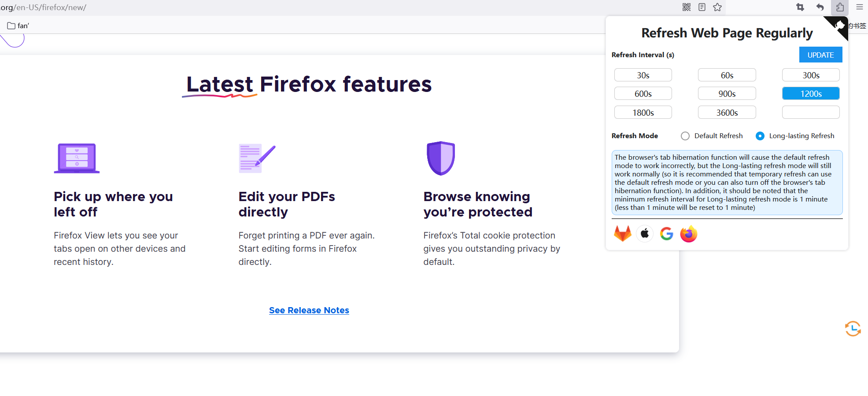Image resolution: width=868 pixels, height=396 pixels.
Task: Set refresh interval to 30s
Action: point(643,75)
